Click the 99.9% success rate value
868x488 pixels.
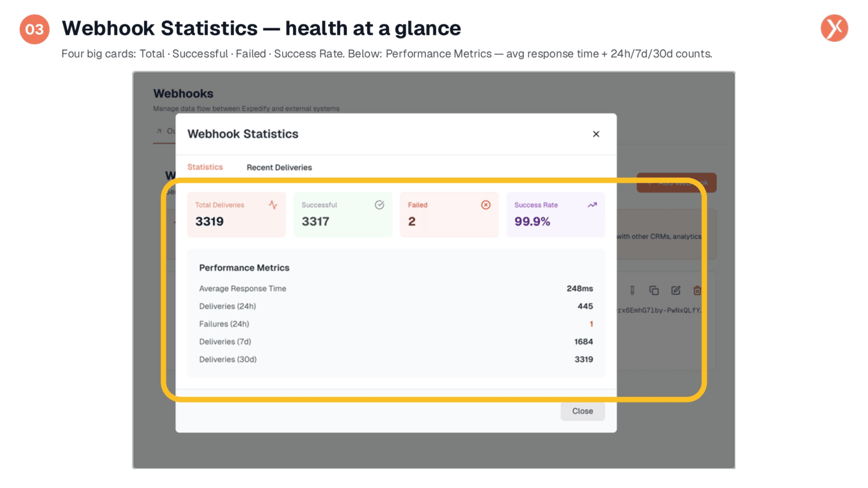click(x=532, y=221)
